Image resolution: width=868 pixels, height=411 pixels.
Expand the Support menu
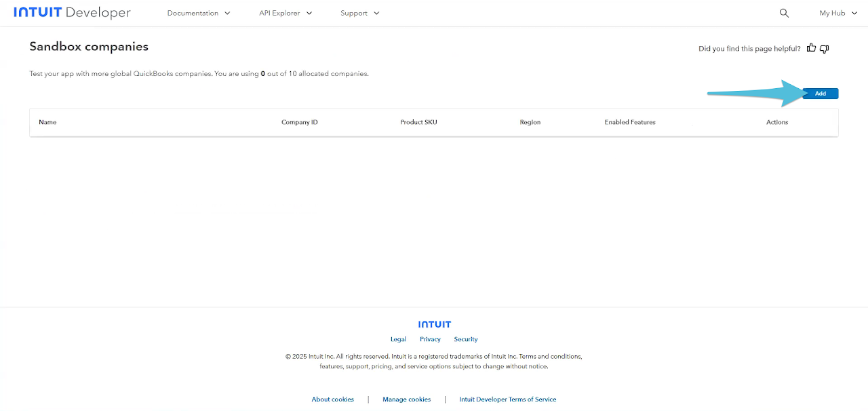pos(359,13)
